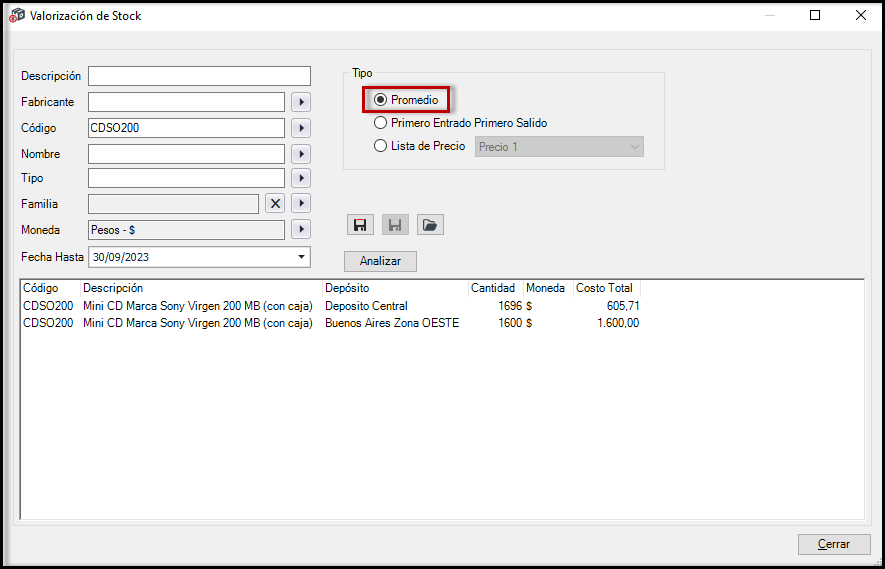This screenshot has height=569, width=885.
Task: Click the Fabricante input field
Action: pyautogui.click(x=186, y=102)
